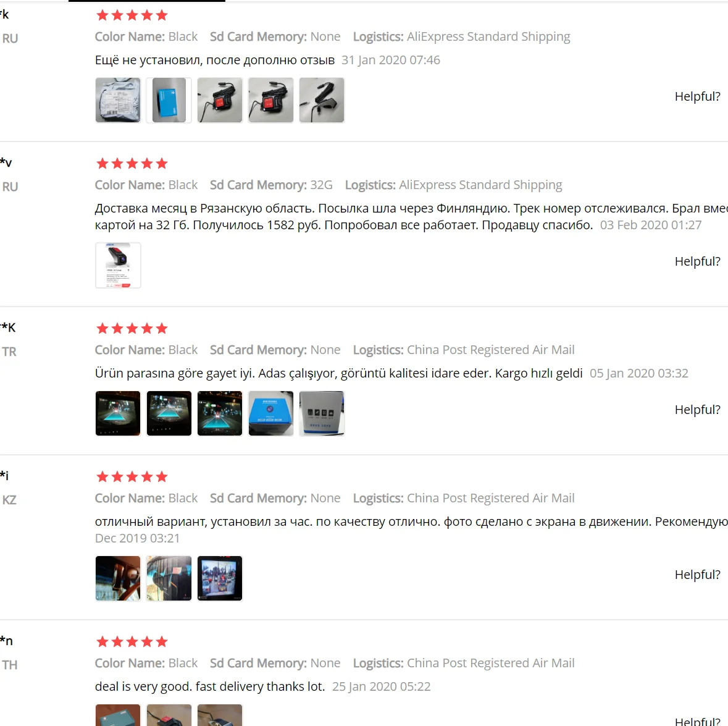Click Helpful? on the first RU review

point(697,96)
